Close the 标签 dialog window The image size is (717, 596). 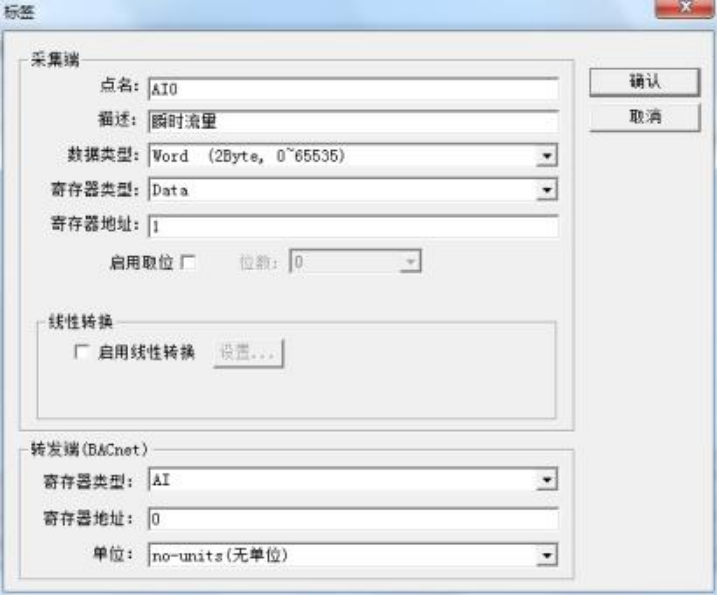click(x=685, y=8)
